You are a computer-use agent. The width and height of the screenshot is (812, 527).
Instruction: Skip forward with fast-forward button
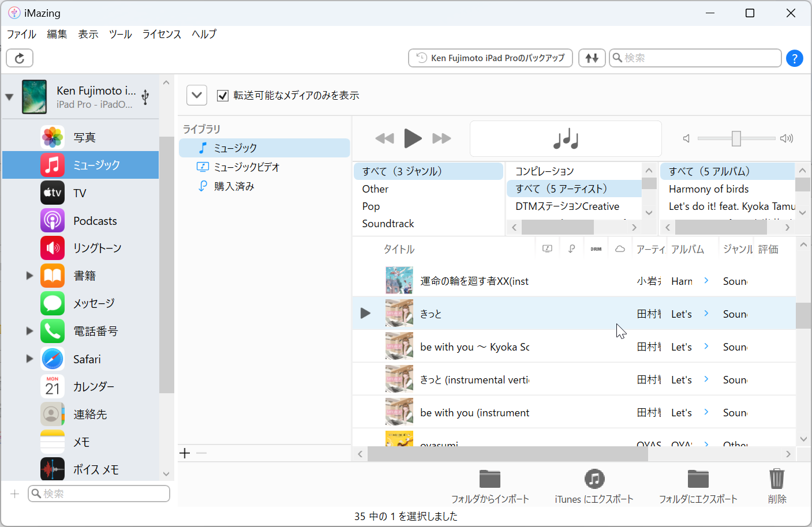click(441, 138)
